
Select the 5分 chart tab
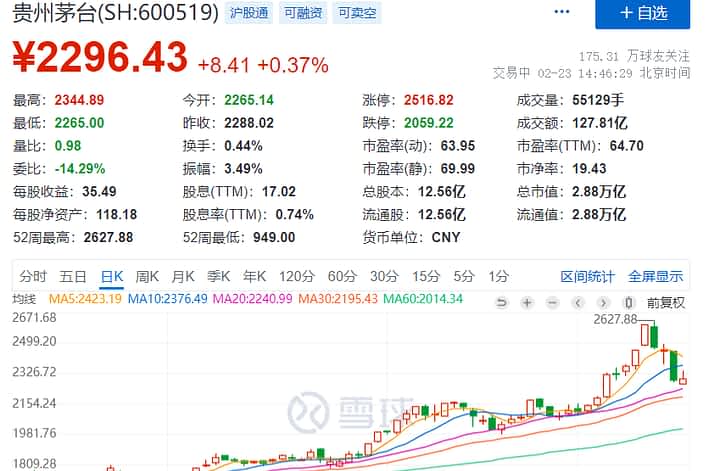coord(464,276)
